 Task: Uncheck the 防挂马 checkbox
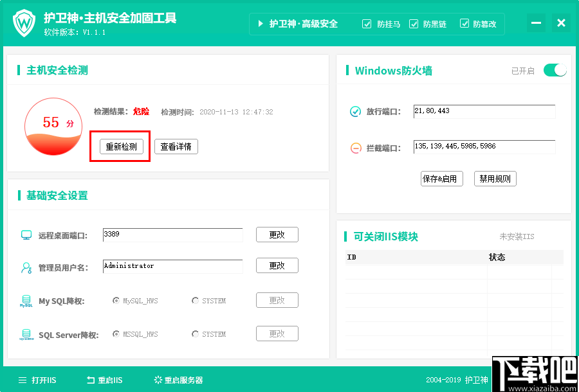(367, 24)
